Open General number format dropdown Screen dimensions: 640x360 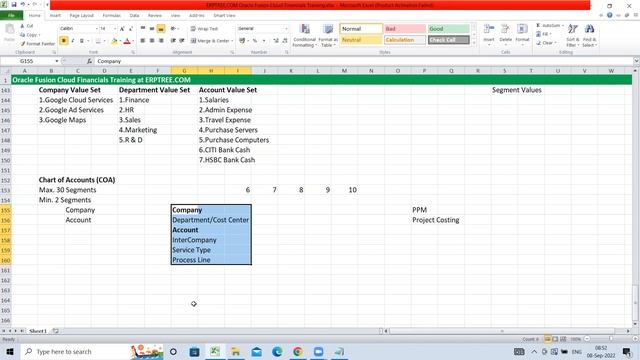tap(286, 29)
